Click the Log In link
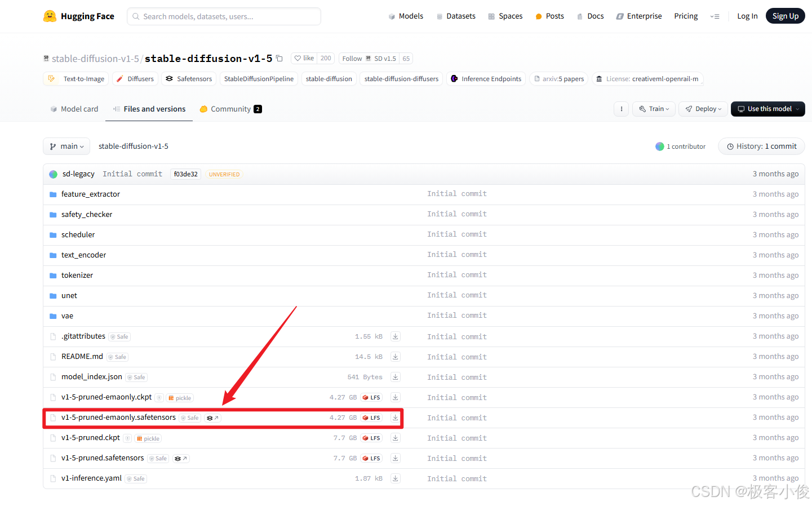This screenshot has width=812, height=506. [747, 16]
